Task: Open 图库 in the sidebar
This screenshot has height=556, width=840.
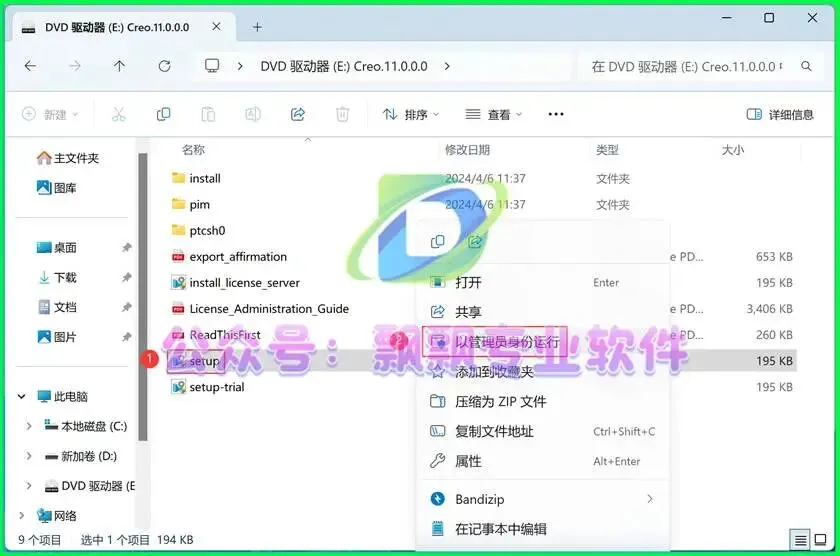Action: point(57,188)
